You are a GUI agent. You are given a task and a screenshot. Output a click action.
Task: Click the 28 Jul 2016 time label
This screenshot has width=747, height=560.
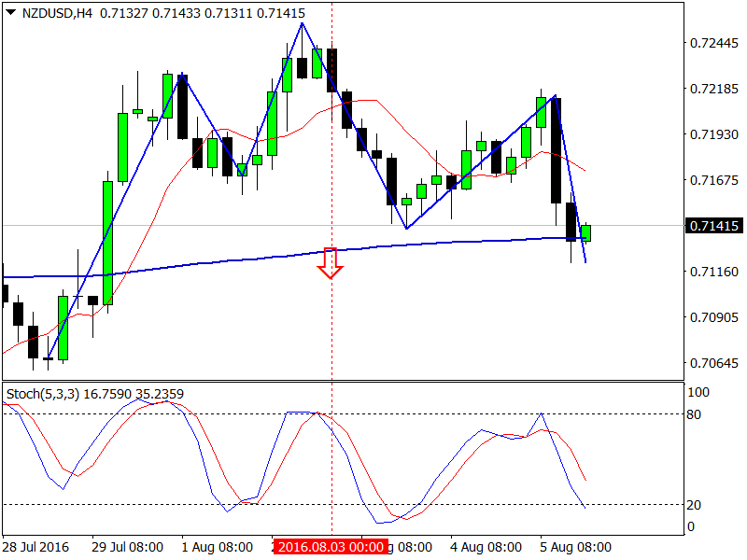(x=35, y=547)
